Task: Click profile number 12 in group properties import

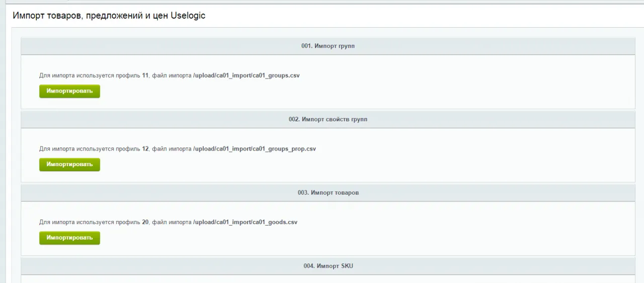Action: 145,149
